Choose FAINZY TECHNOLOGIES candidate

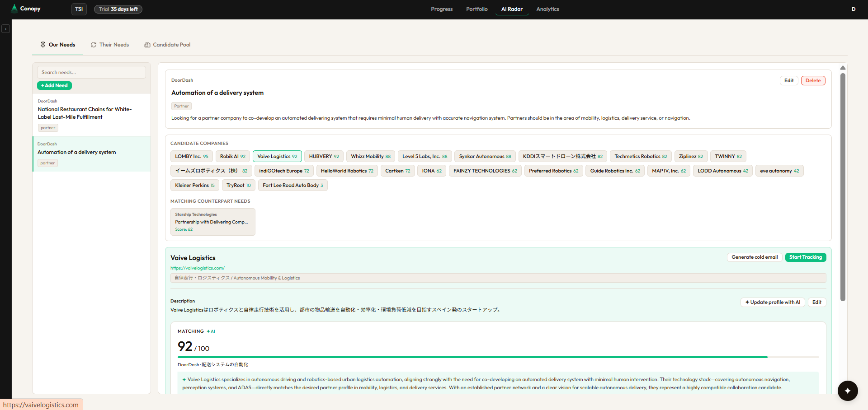[x=485, y=171]
